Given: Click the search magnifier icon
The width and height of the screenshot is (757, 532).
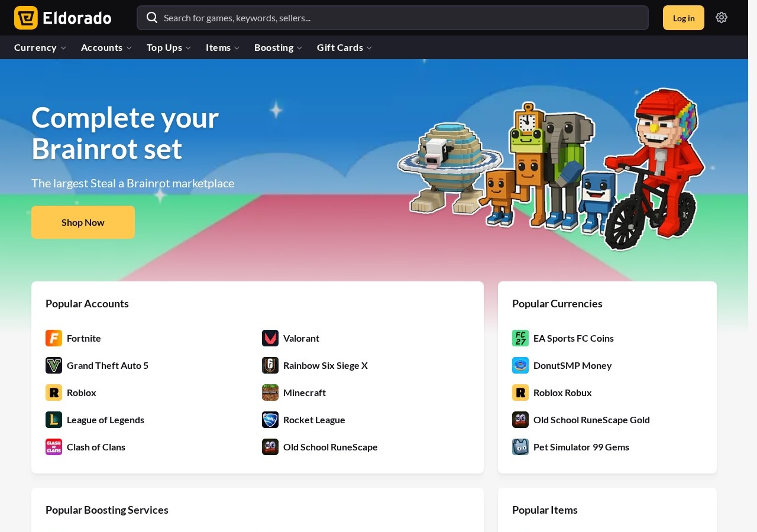Looking at the screenshot, I should [x=152, y=17].
